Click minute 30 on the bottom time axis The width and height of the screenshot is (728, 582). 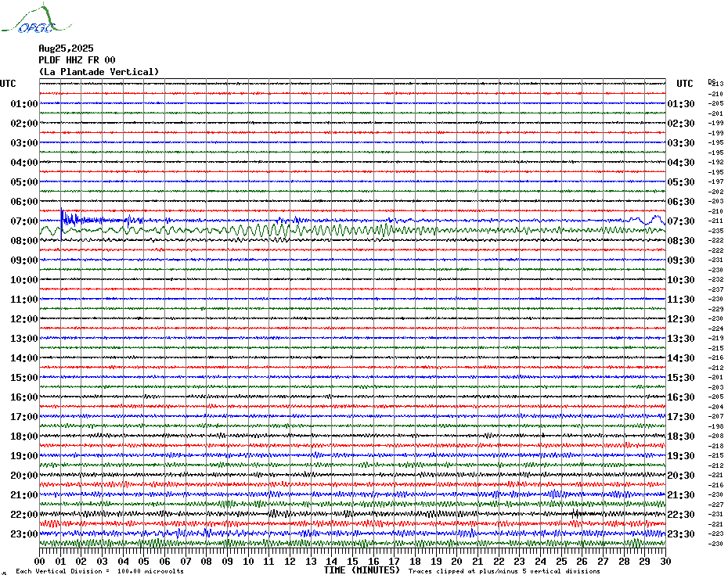point(665,562)
